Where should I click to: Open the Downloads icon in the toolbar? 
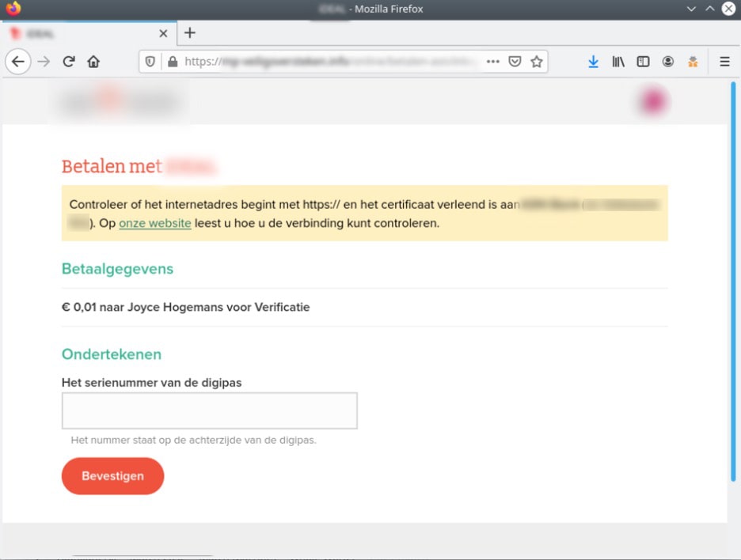tap(593, 61)
